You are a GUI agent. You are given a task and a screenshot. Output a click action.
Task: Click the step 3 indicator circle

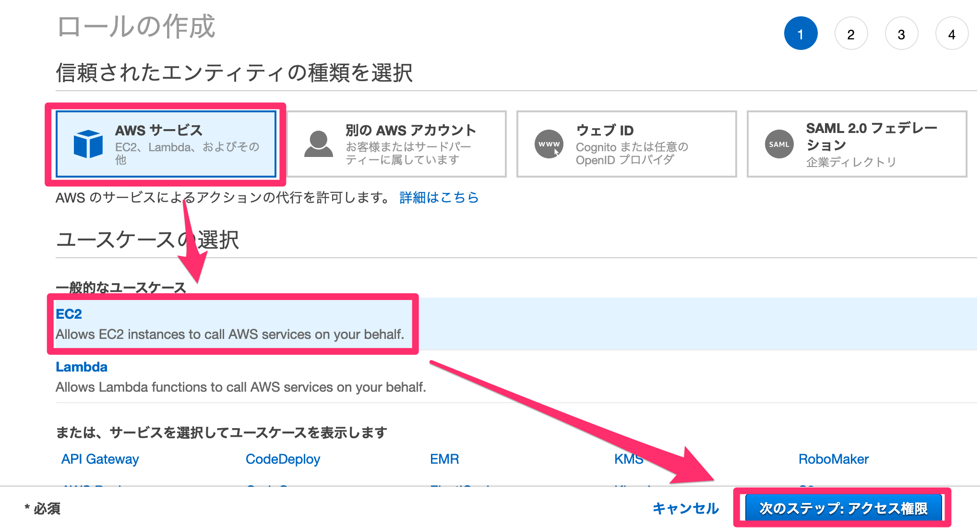pos(901,34)
